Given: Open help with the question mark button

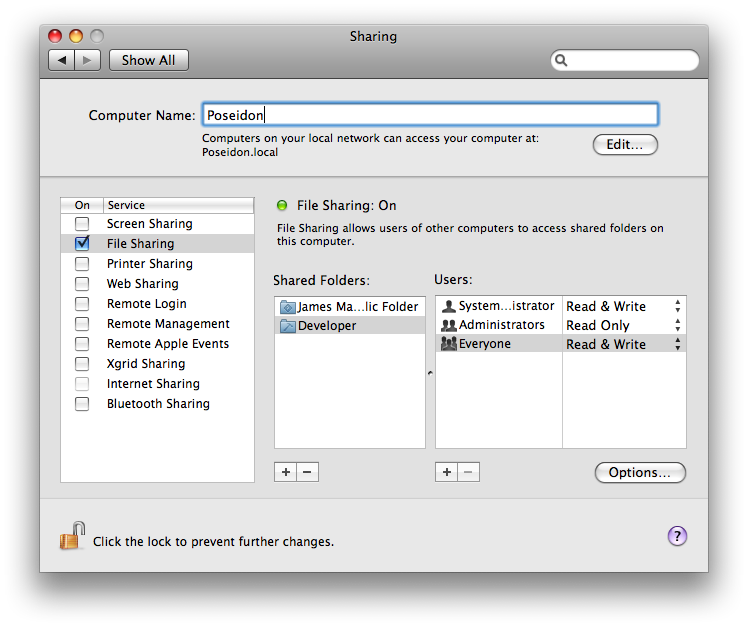Looking at the screenshot, I should 677,536.
